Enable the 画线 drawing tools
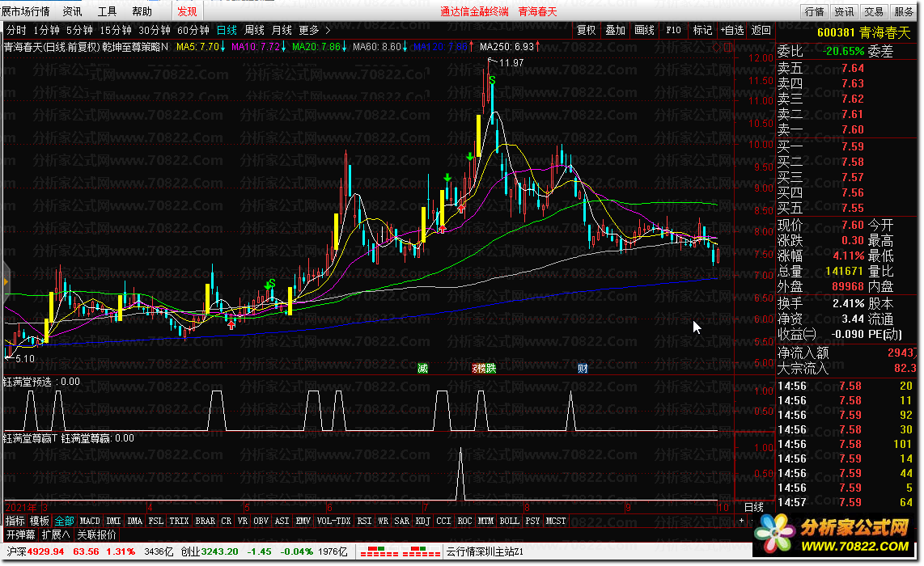This screenshot has height=566, width=924. click(x=644, y=30)
